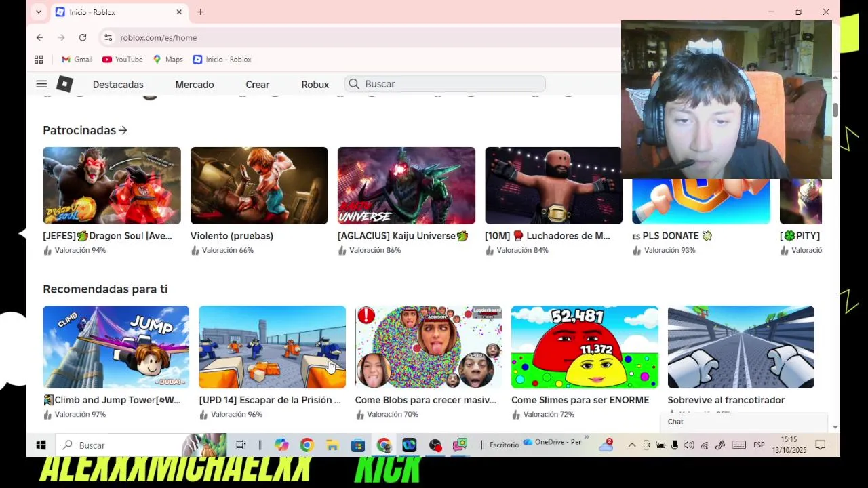Open the Escapar de la Prisión thumbnail
This screenshot has width=868, height=488.
(x=272, y=347)
